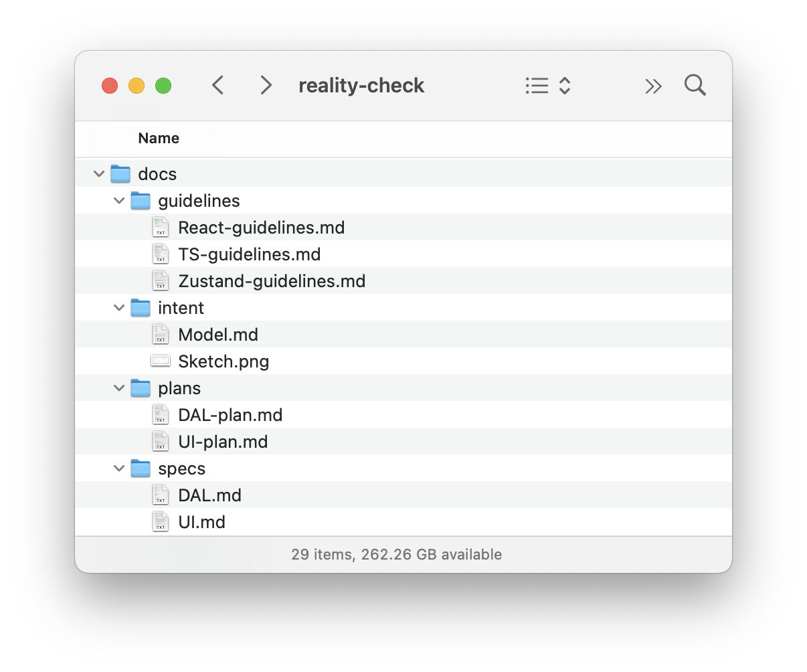Click the specs folder icon
Image resolution: width=807 pixels, height=672 pixels.
141,468
